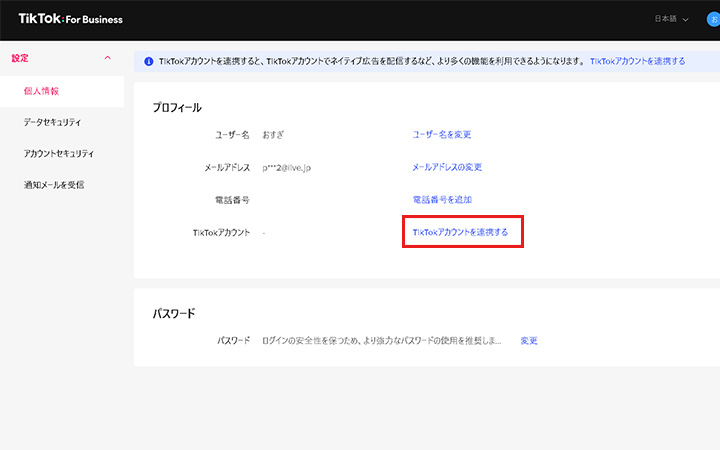720x450 pixels.
Task: Click banner link TikTokアカウントを連携する
Action: pyautogui.click(x=637, y=61)
